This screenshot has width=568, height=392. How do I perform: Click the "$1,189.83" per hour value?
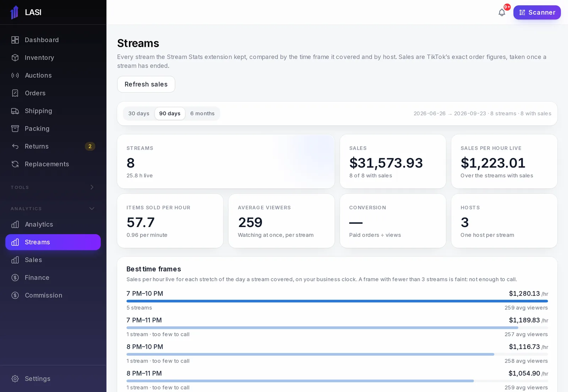tap(524, 320)
